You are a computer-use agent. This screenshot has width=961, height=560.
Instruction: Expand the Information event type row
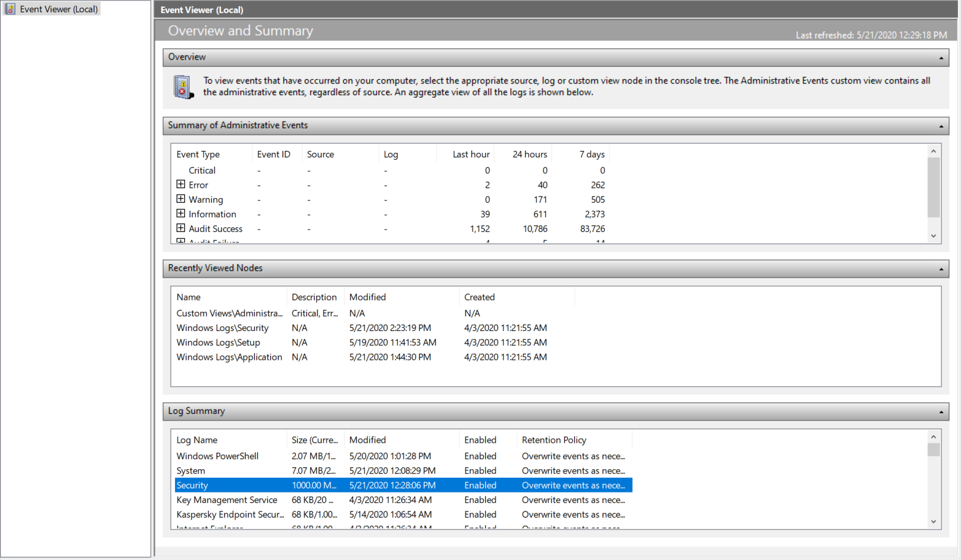(x=181, y=214)
